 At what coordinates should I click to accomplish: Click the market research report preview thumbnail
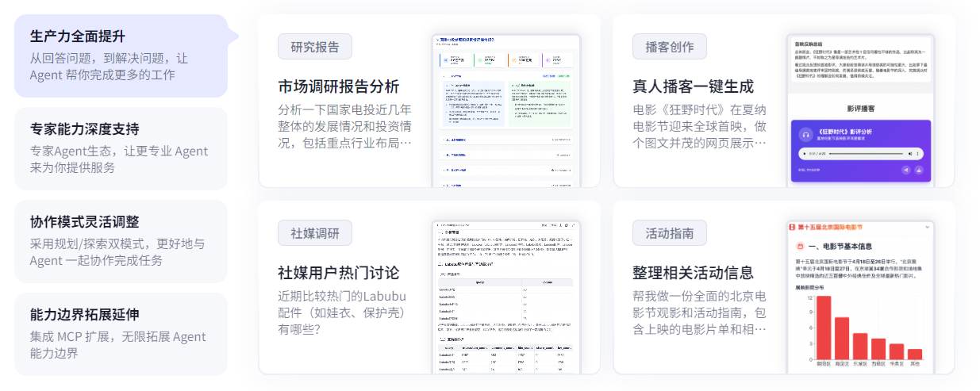[506, 110]
